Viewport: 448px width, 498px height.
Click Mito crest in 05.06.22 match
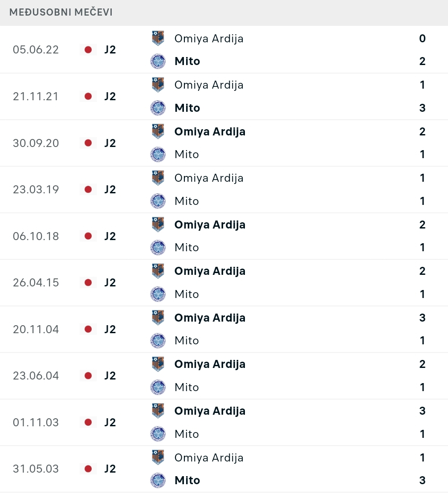pyautogui.click(x=158, y=61)
